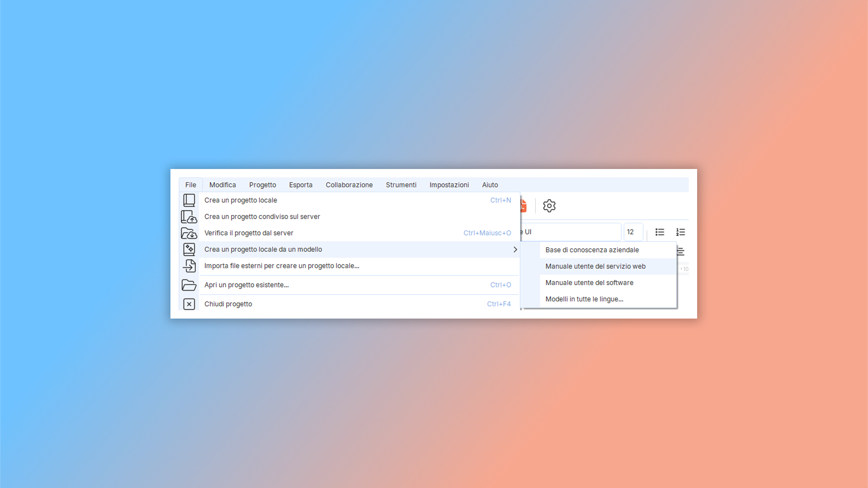Click the local project book icon
Viewport: 868px width, 488px height.
click(x=189, y=200)
